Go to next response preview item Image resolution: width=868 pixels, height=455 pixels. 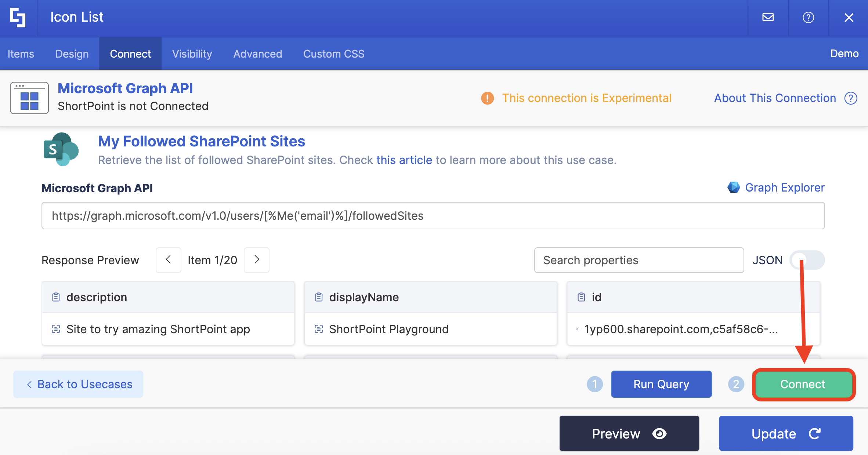tap(257, 260)
